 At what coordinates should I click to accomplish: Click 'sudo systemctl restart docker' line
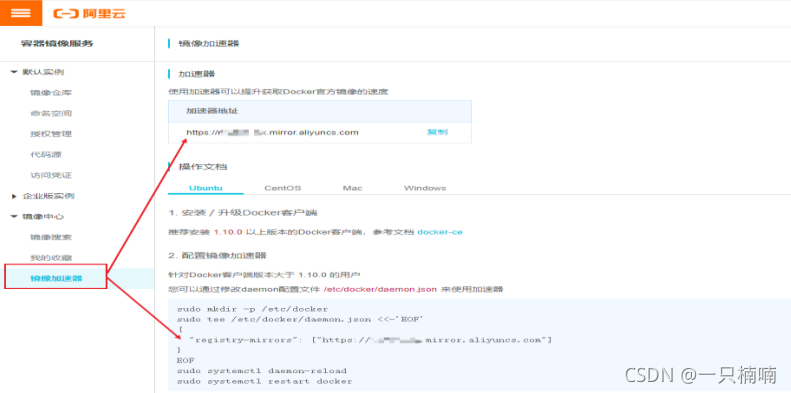[264, 381]
